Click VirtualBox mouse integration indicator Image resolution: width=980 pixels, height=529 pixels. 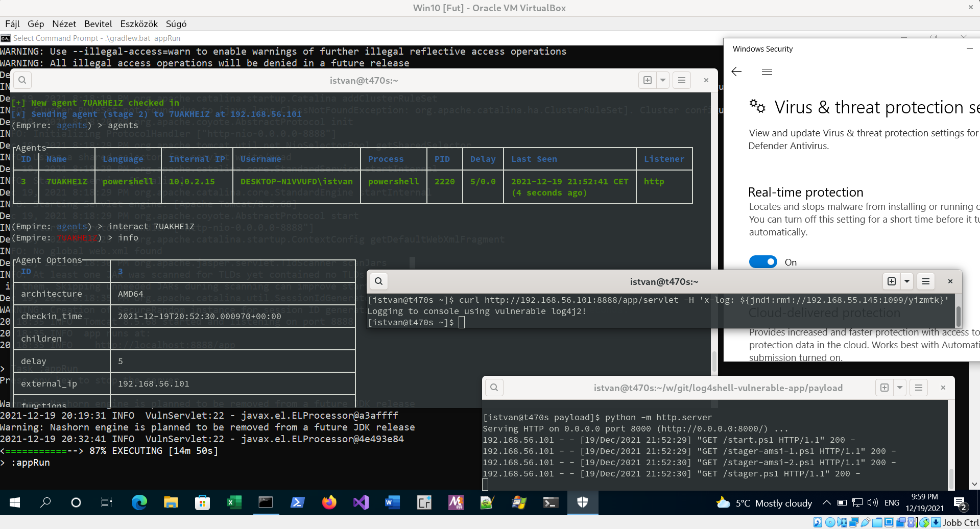(924, 522)
